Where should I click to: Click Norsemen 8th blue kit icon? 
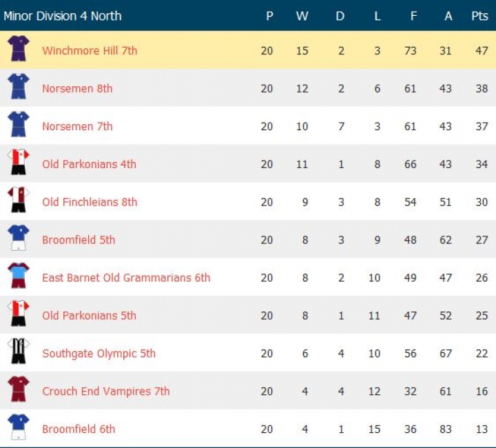click(19, 88)
